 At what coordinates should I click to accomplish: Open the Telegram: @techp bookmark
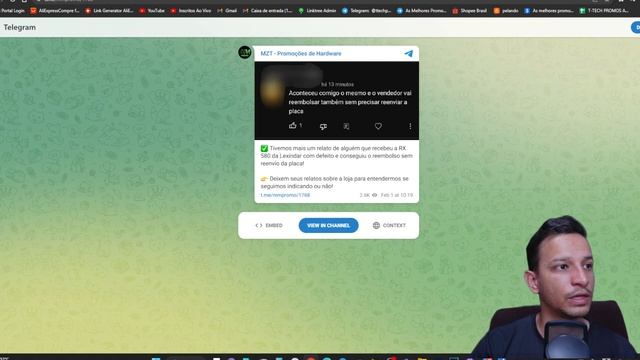(x=367, y=11)
